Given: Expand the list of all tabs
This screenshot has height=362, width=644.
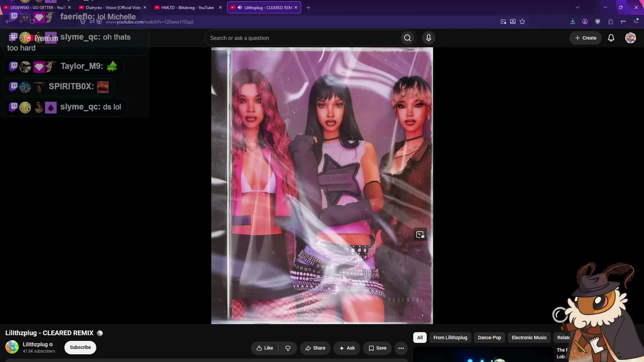Looking at the screenshot, I should 578,8.
